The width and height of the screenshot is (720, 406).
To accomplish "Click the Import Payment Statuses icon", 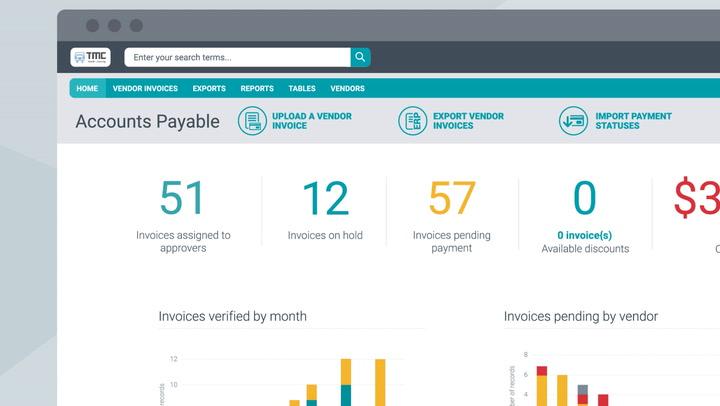I will pos(573,121).
